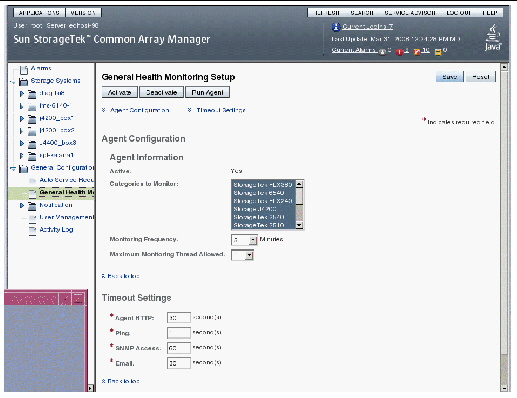Screen dimensions: 517x398
Task: Open Notification in the tree
Action: point(56,205)
